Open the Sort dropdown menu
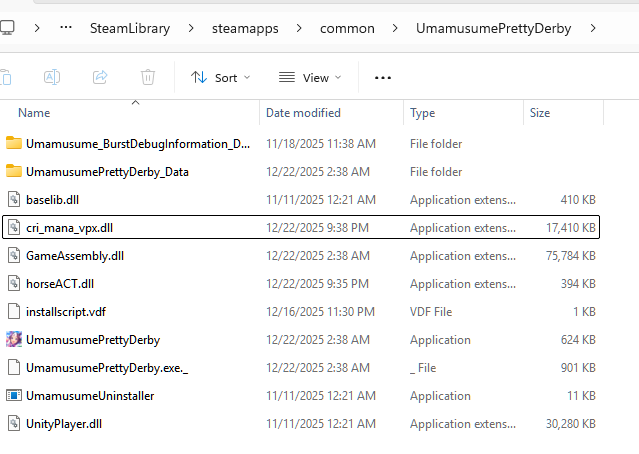Screen dimensions: 639x454 click(220, 77)
